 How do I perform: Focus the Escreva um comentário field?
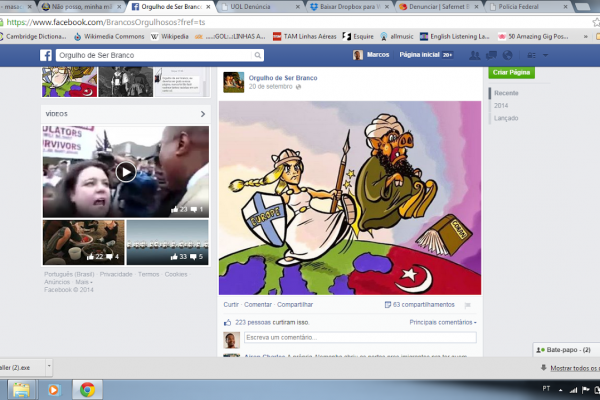360,337
